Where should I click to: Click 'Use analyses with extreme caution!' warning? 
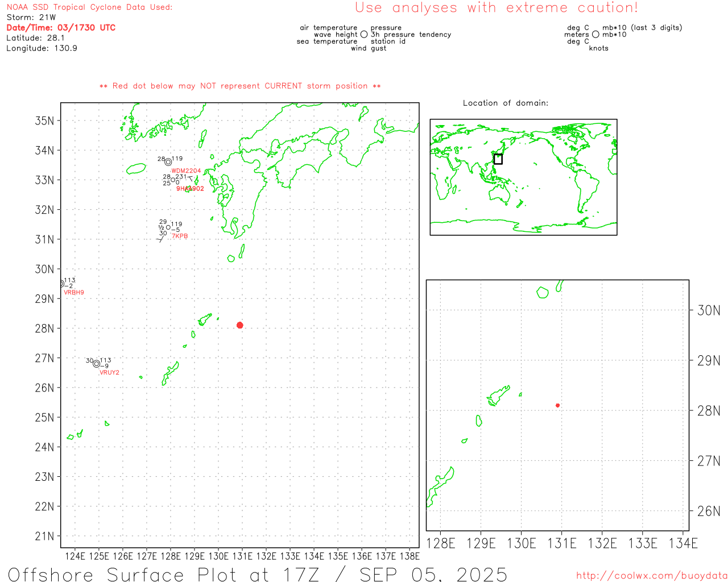[x=497, y=8]
